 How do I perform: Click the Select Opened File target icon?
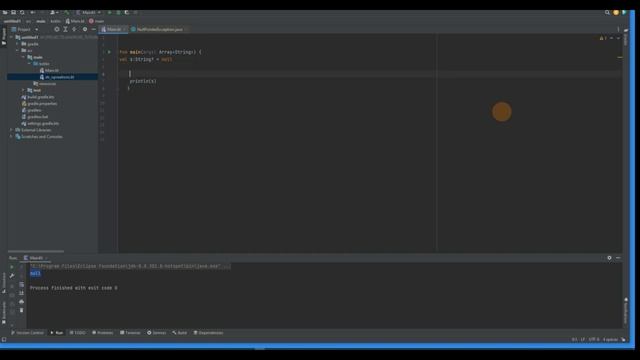tap(57, 29)
